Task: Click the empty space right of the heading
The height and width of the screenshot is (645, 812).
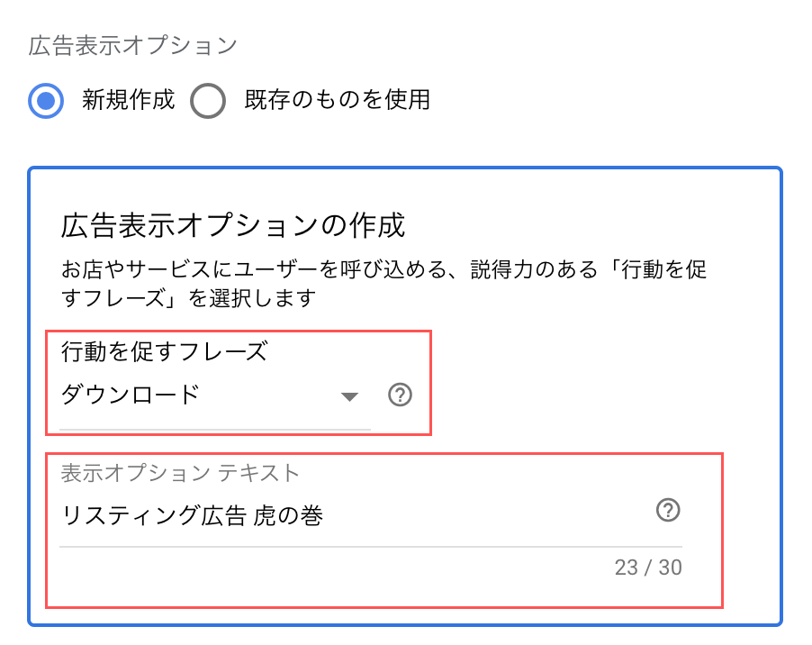Action: 585,224
